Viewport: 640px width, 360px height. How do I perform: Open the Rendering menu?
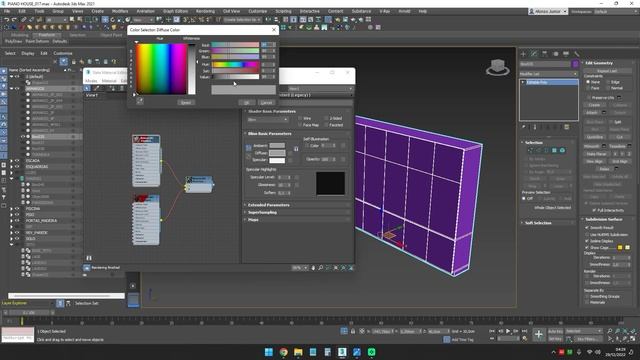tap(205, 11)
